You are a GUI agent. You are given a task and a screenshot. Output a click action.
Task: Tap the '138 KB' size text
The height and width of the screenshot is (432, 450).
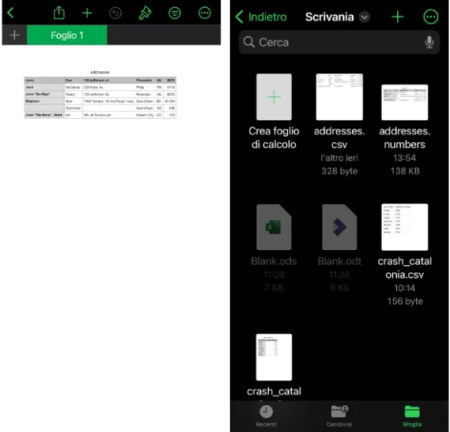405,171
